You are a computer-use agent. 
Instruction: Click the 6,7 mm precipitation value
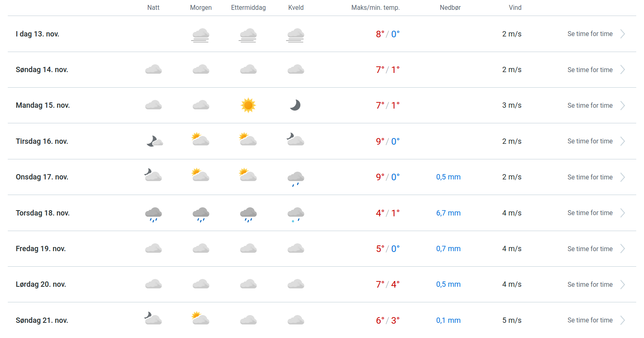tap(448, 213)
